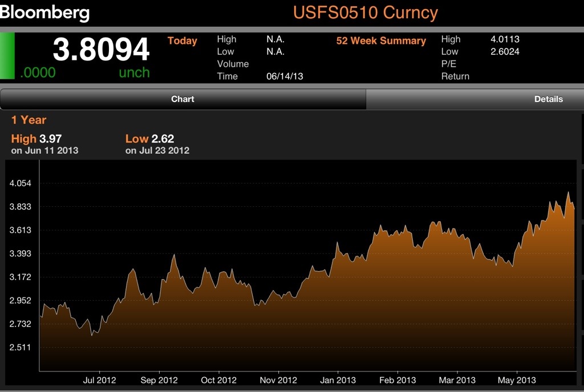Screen dimensions: 584x392
Task: Tap the unch change label
Action: coord(134,72)
